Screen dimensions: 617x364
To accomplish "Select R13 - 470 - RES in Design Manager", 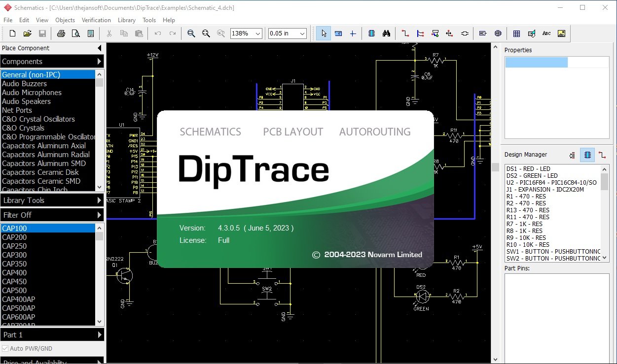I will [x=552, y=210].
